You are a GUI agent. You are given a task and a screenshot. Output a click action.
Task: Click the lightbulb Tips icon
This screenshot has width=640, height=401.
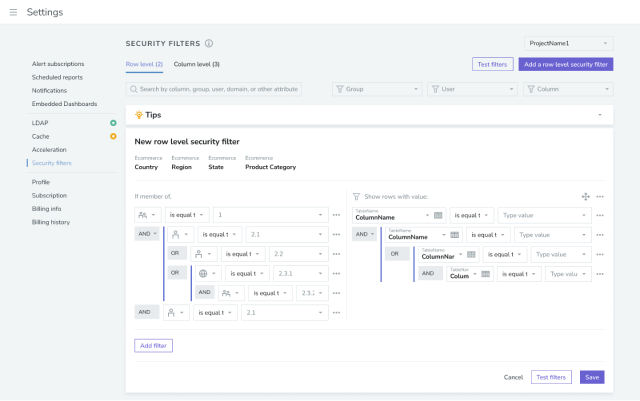(139, 115)
